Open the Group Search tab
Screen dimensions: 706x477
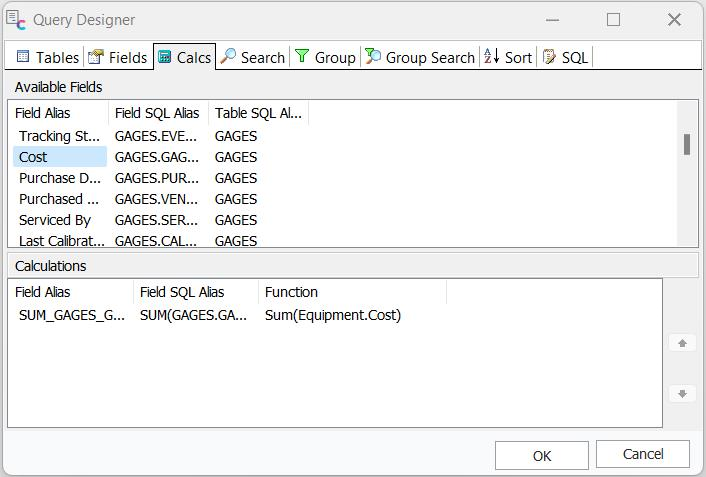(419, 57)
